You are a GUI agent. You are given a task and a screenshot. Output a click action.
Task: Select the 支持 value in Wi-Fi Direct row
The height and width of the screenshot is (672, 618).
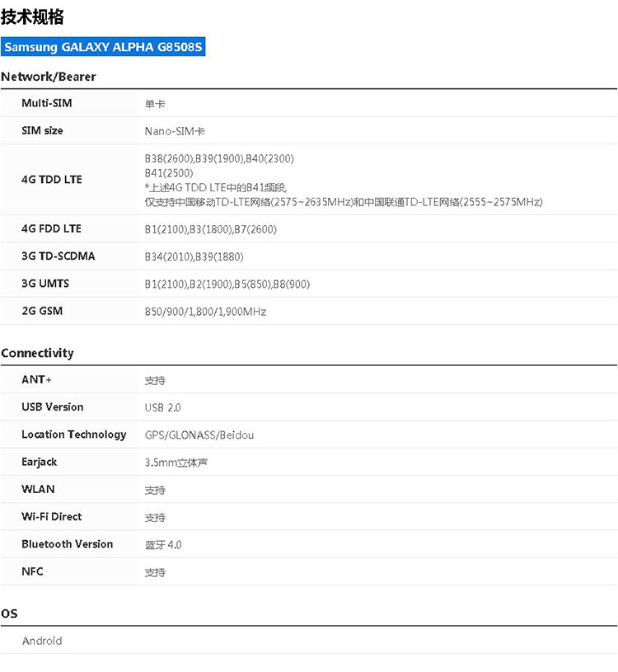[x=155, y=518]
